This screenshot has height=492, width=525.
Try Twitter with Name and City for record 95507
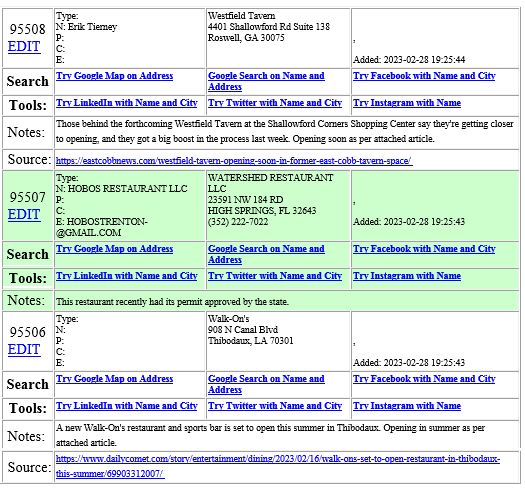pos(275,276)
